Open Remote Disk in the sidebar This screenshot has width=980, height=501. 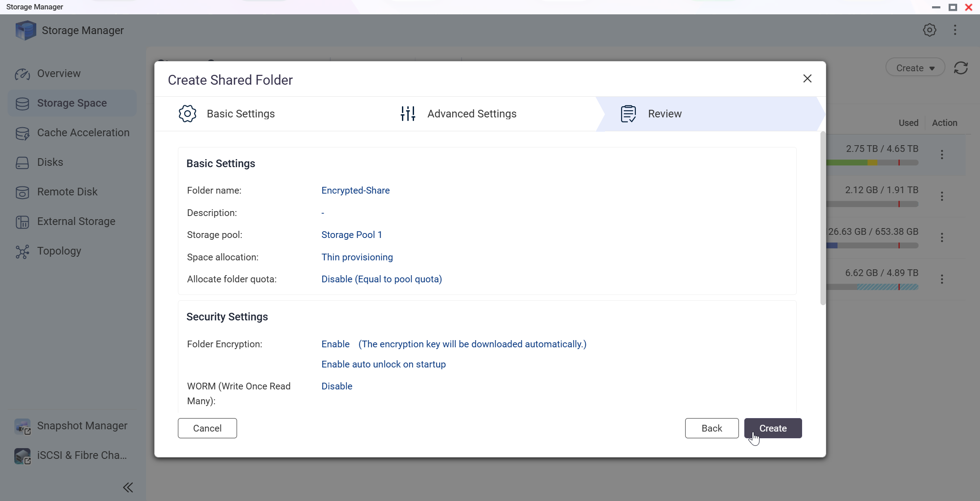pyautogui.click(x=72, y=192)
